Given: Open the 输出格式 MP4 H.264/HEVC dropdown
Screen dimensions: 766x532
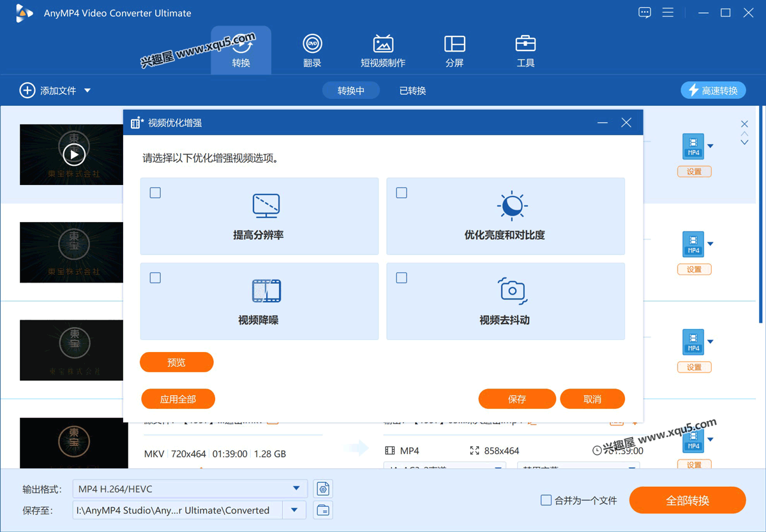Looking at the screenshot, I should click(x=190, y=489).
